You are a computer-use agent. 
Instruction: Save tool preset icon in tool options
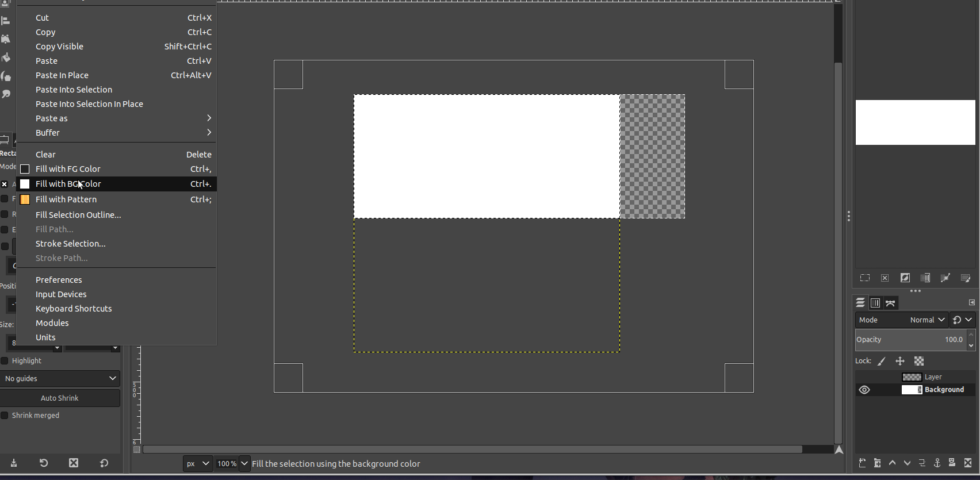coord(14,463)
